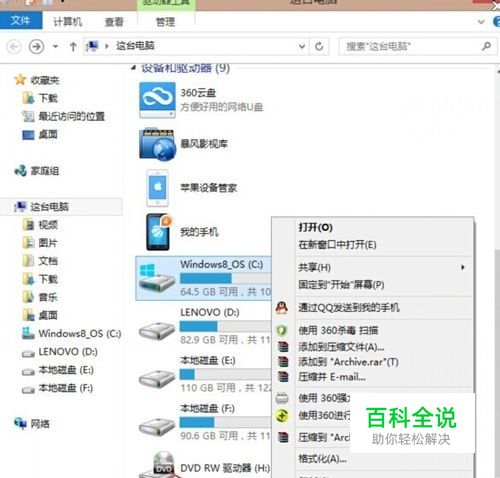Click the 本地磁盘 (F:) usage bar
This screenshot has height=478, width=500.
[x=226, y=422]
